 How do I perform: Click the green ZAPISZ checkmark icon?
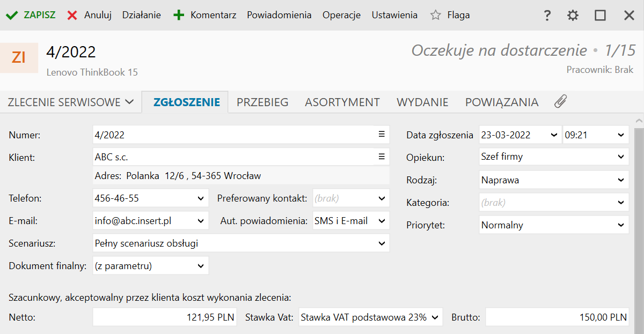[x=12, y=16]
